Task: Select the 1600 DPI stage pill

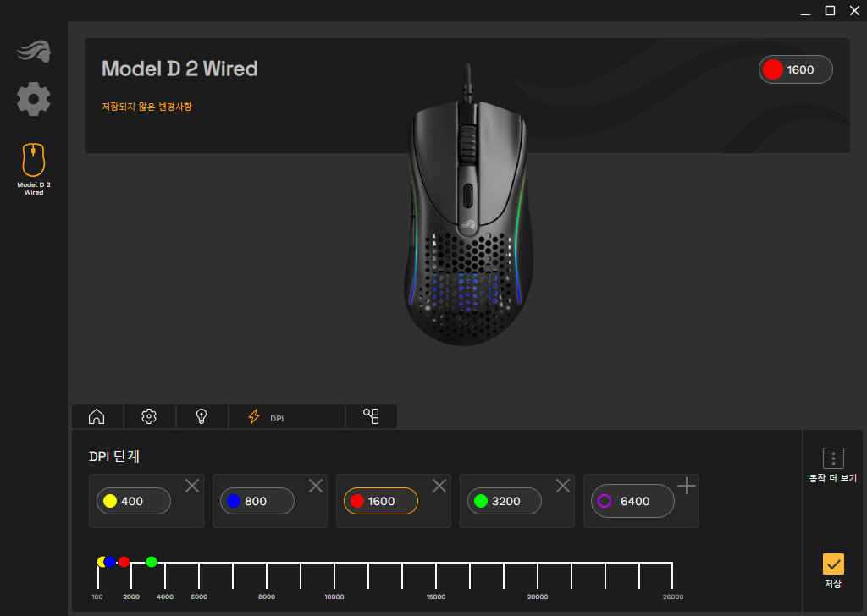Action: coord(381,501)
